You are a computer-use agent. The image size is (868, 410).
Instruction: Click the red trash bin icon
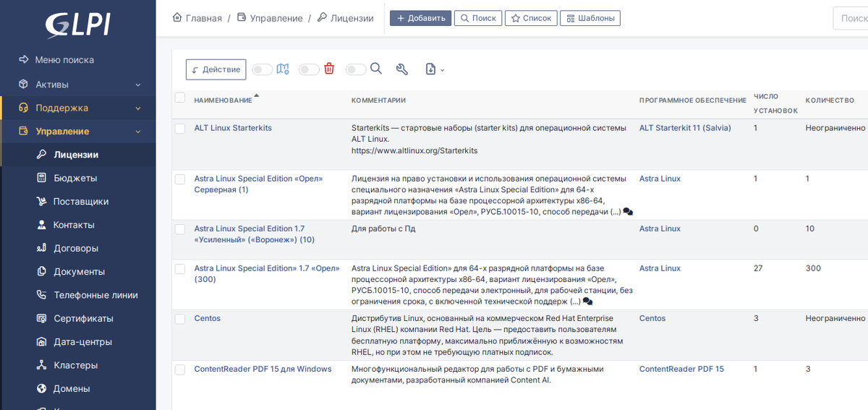[329, 69]
